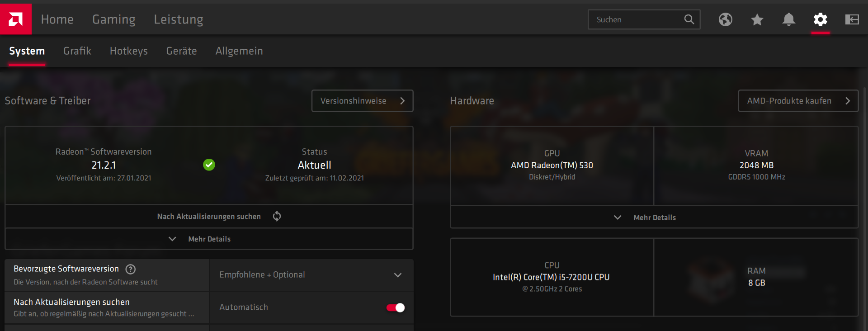Expand Mehr Details under Hardware GPU

(654, 218)
